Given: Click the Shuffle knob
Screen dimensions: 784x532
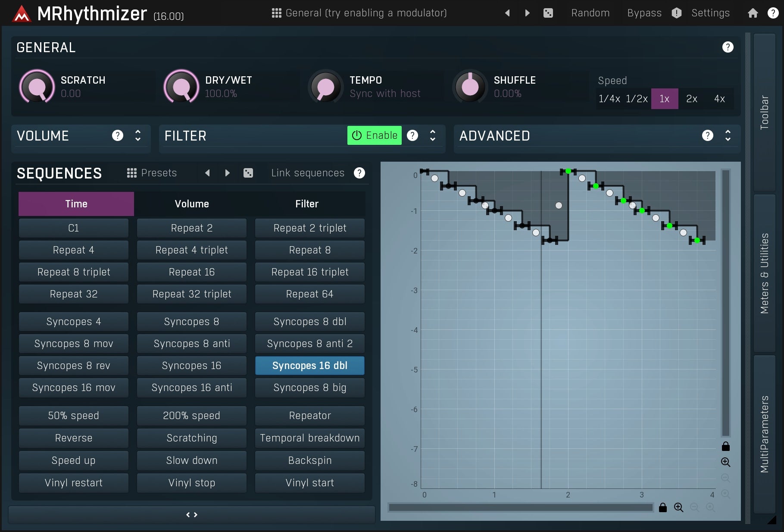Looking at the screenshot, I should click(469, 86).
